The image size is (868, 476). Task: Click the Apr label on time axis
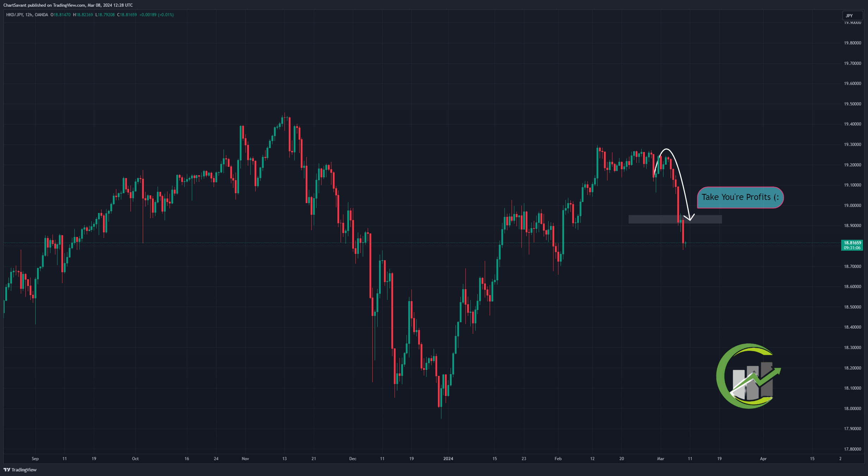pos(763,459)
